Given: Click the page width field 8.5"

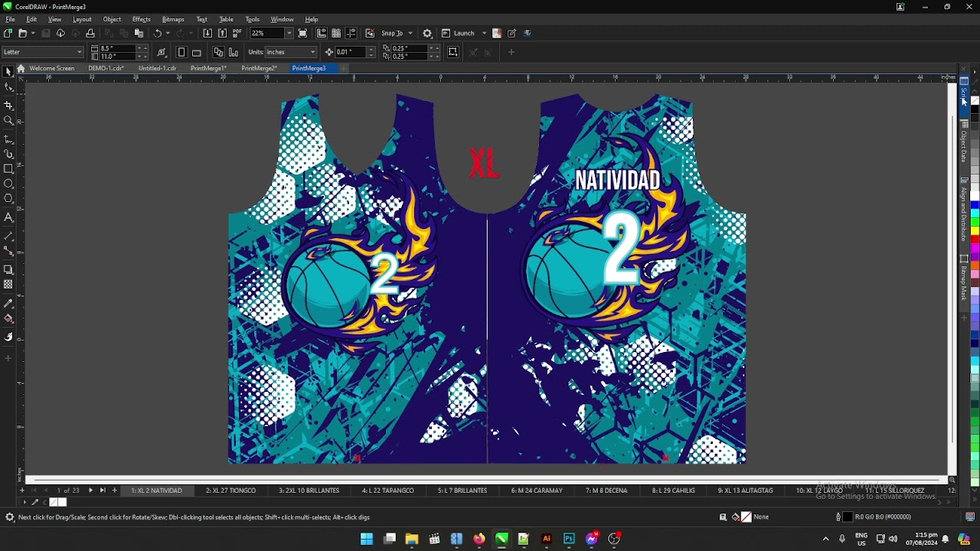Looking at the screenshot, I should (x=118, y=48).
